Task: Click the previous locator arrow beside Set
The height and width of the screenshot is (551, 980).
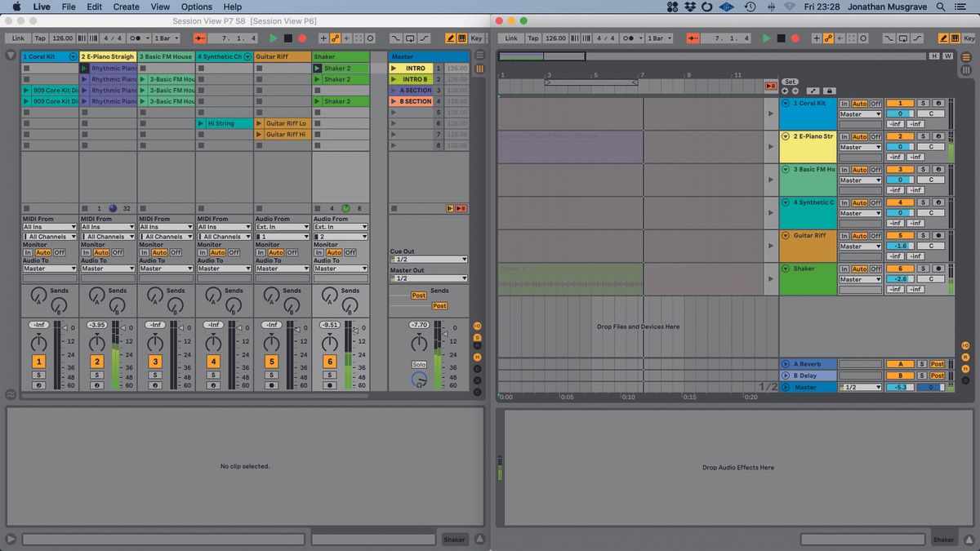Action: pos(786,91)
